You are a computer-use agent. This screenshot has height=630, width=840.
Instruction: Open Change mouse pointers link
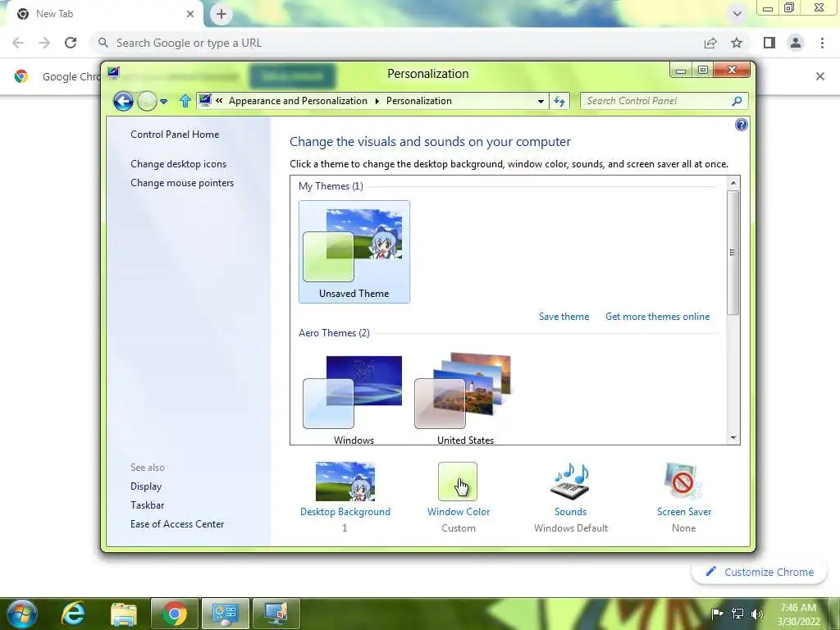point(182,183)
